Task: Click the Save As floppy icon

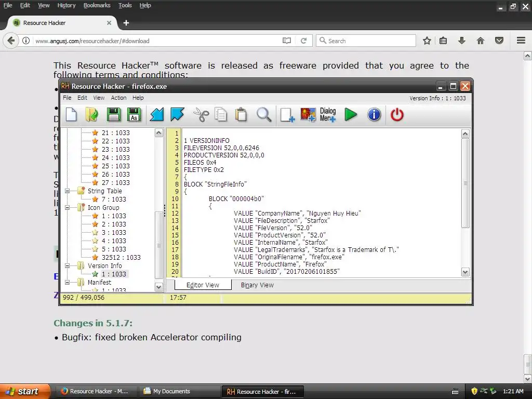Action: click(x=134, y=115)
